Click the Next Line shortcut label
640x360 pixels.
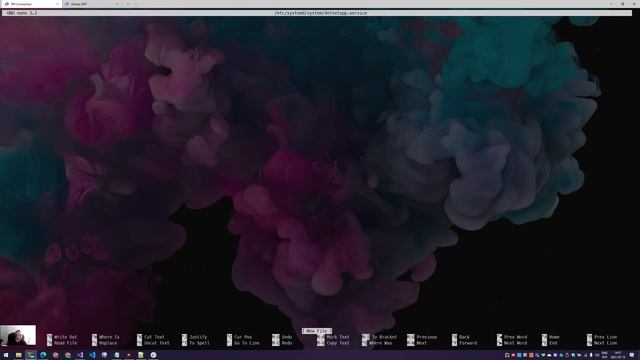coord(606,343)
